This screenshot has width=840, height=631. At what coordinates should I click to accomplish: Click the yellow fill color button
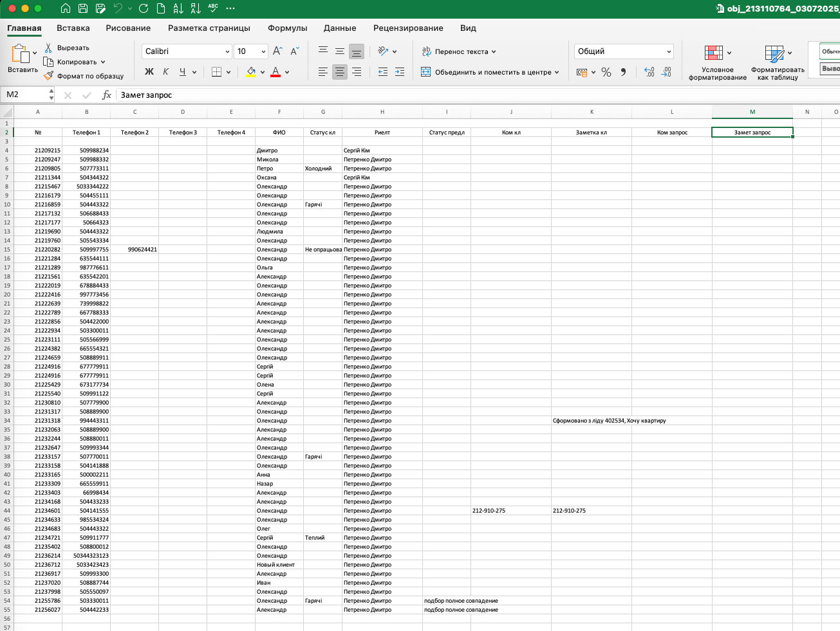251,72
